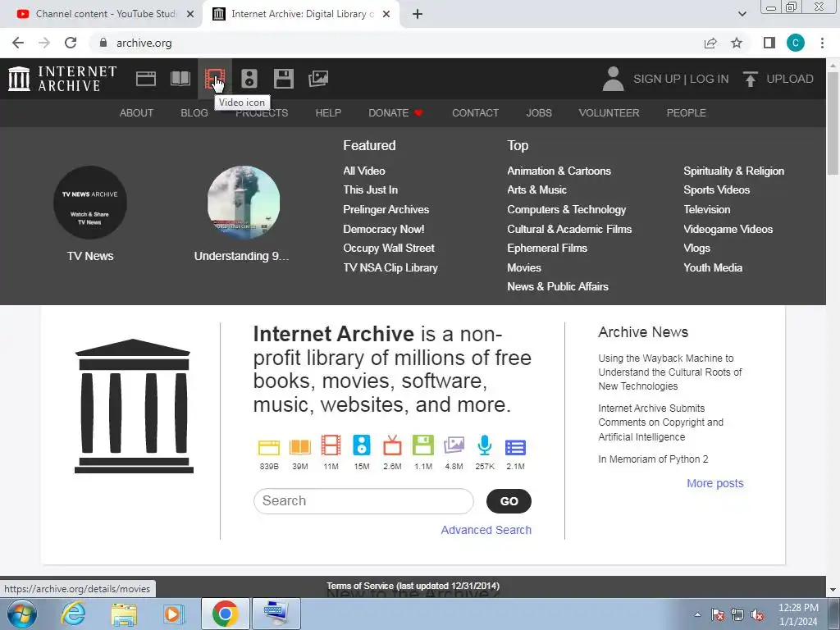Click the microphone icon labeled 257K
Screen dimensions: 840x630
(x=485, y=445)
